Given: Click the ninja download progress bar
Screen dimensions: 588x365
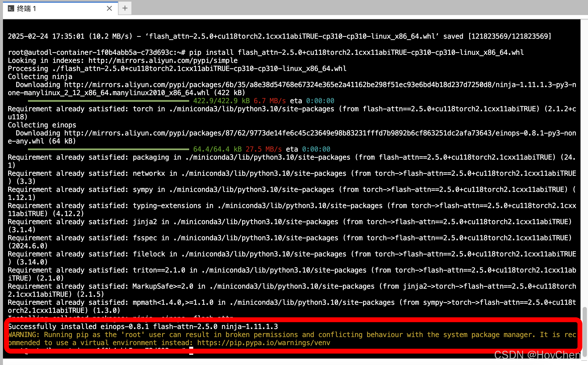Looking at the screenshot, I should click(109, 101).
